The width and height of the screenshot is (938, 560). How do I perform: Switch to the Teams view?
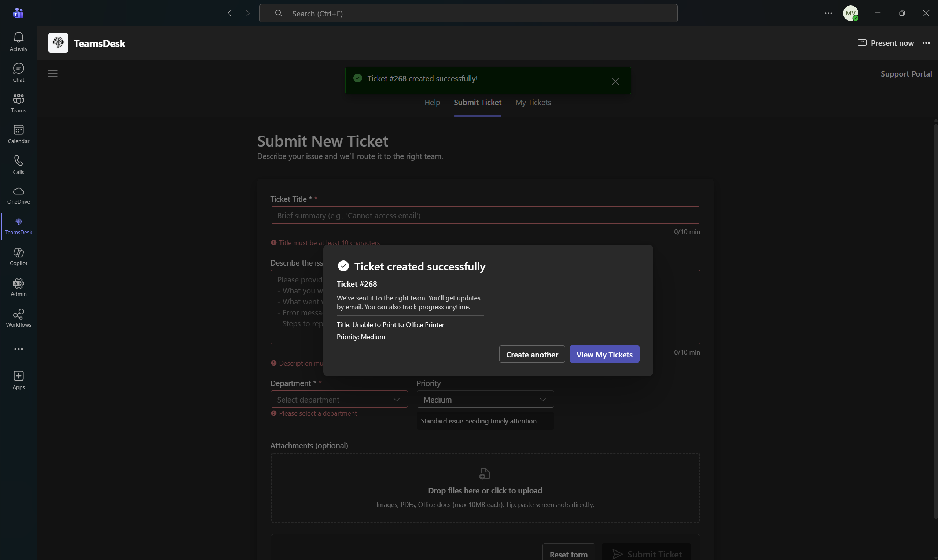[x=18, y=103]
